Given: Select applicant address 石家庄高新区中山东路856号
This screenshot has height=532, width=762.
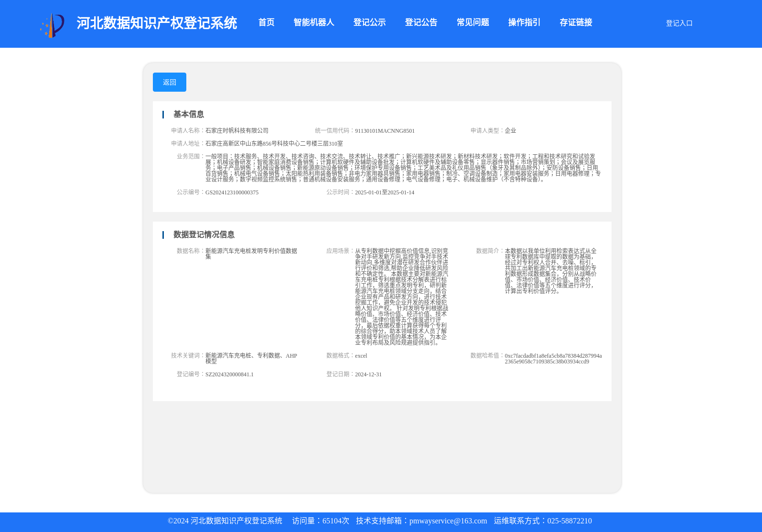Looking at the screenshot, I should (x=274, y=143).
